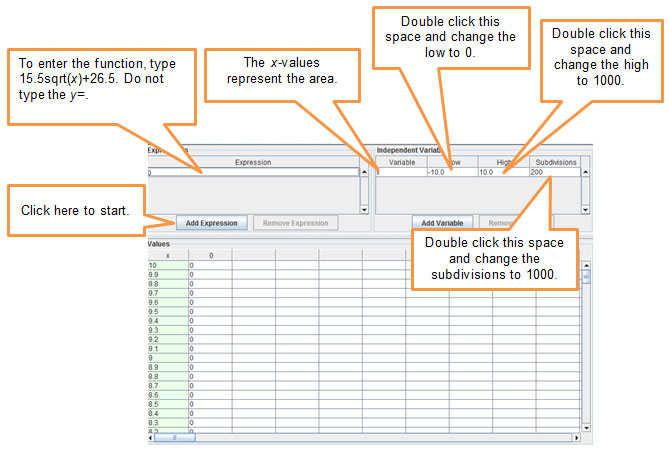The height and width of the screenshot is (453, 669).
Task: Select the Variable cell containing x
Action: [x=401, y=172]
